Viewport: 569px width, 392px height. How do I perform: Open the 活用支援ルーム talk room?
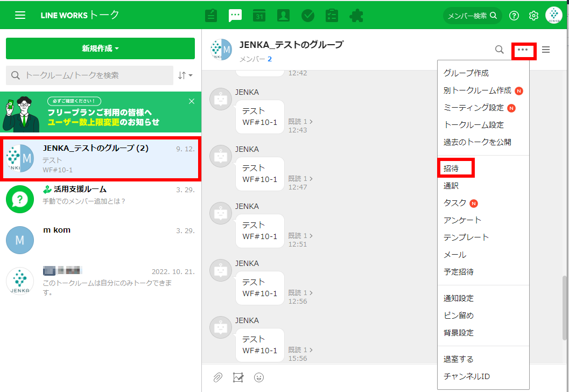point(101,199)
